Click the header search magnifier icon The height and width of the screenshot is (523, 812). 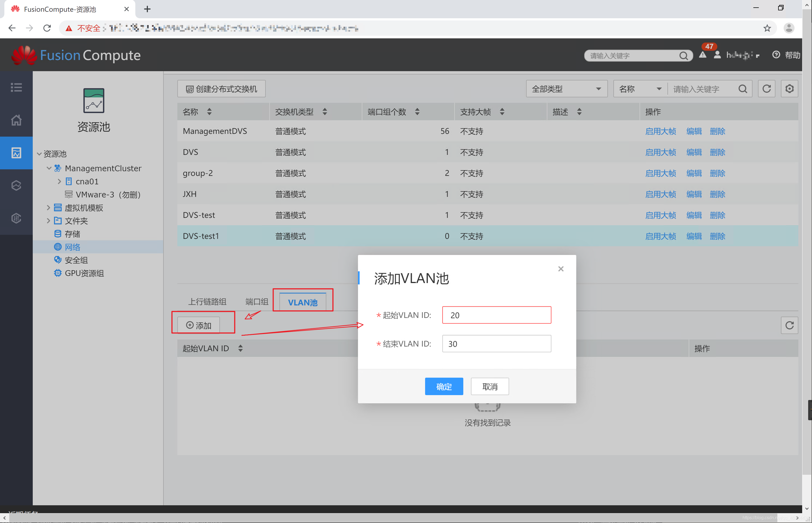pos(683,56)
